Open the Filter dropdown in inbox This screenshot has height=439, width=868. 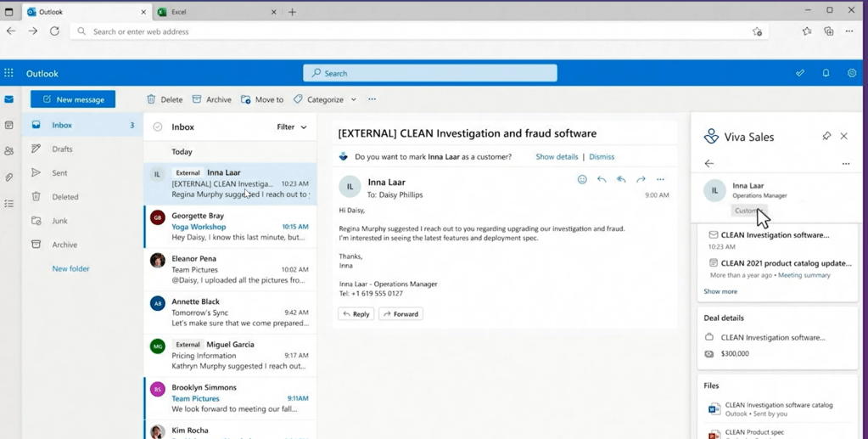291,127
